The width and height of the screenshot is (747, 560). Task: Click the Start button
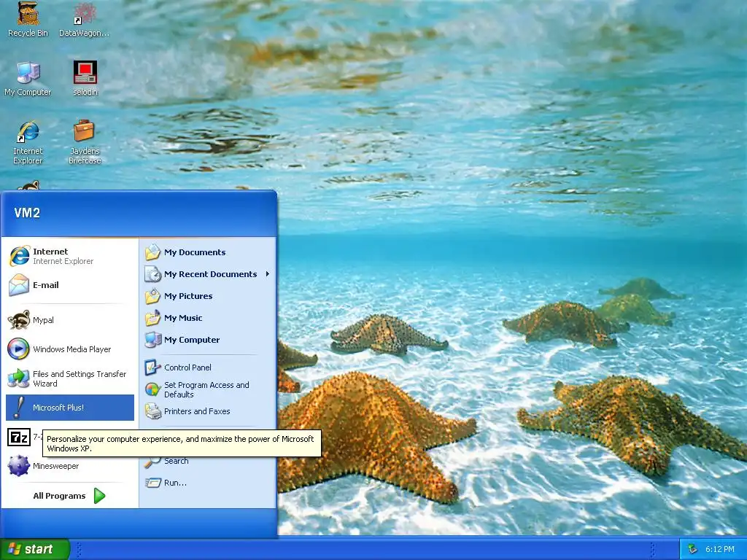coord(35,549)
